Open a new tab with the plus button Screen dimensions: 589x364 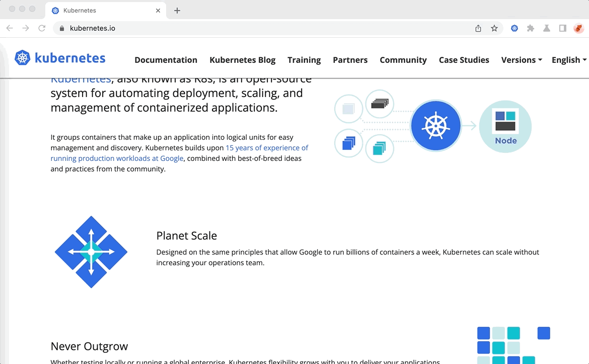tap(177, 11)
